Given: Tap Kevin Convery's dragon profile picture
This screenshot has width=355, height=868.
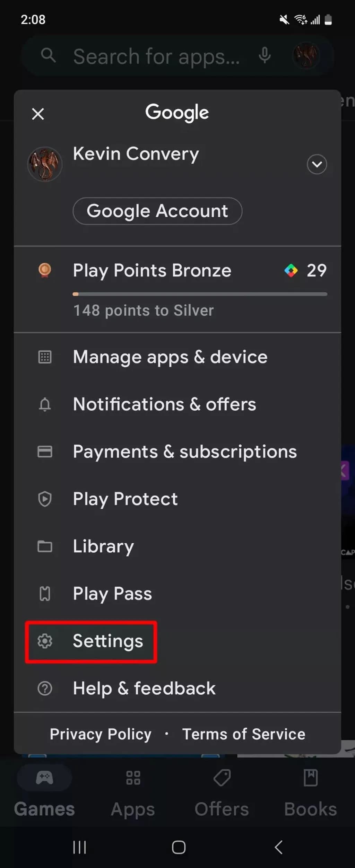Looking at the screenshot, I should [45, 164].
